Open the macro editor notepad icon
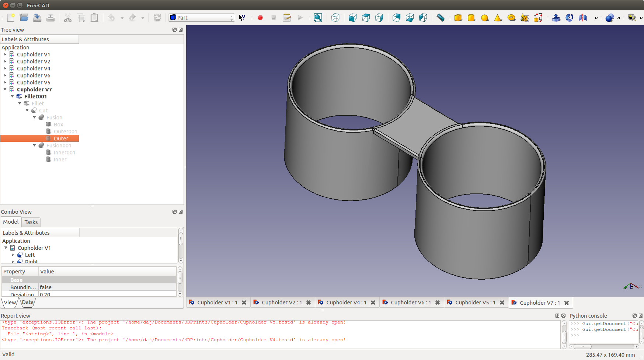 (287, 18)
